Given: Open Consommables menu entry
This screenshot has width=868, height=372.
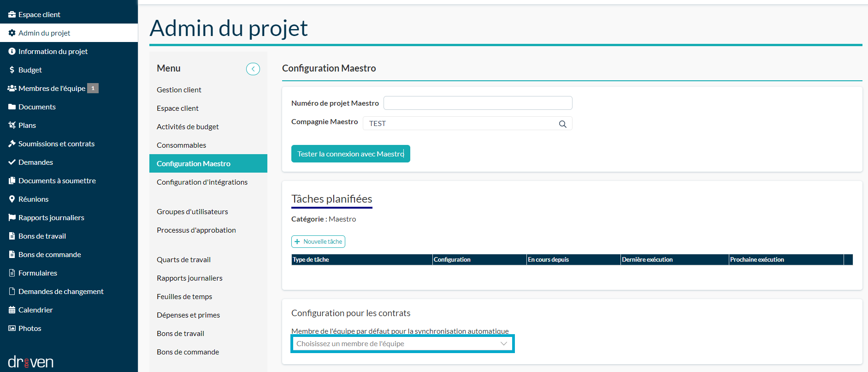Looking at the screenshot, I should 208,145.
